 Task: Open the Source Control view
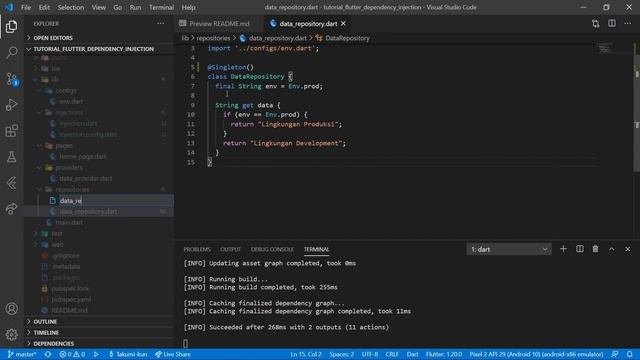click(x=11, y=79)
